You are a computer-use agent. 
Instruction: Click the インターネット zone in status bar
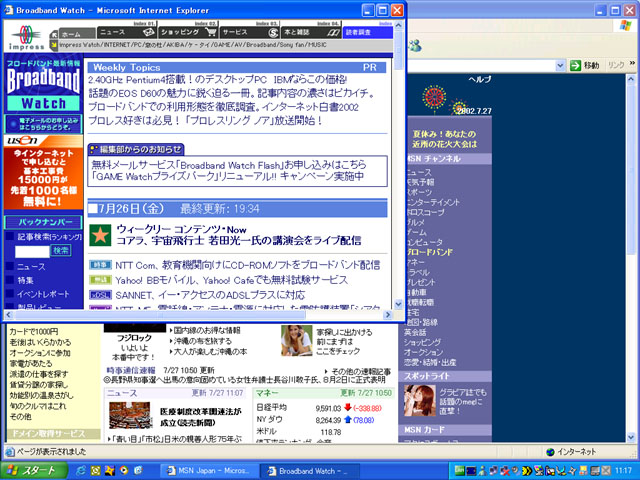[572, 452]
